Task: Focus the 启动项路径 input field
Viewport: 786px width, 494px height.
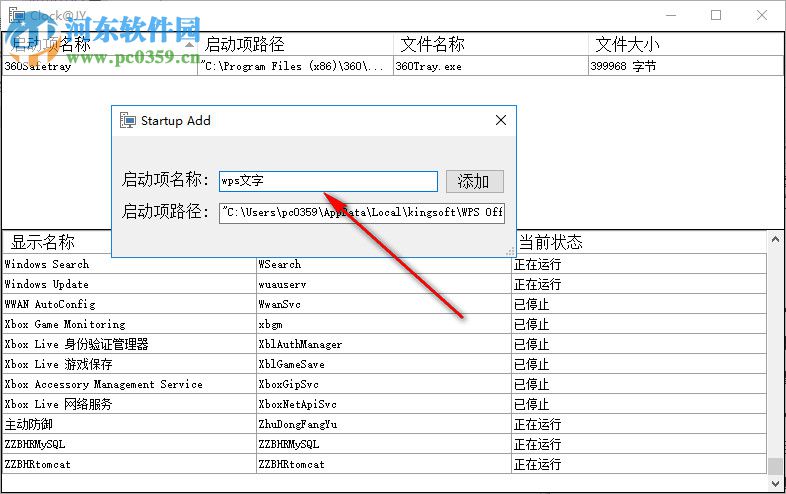Action: click(361, 213)
